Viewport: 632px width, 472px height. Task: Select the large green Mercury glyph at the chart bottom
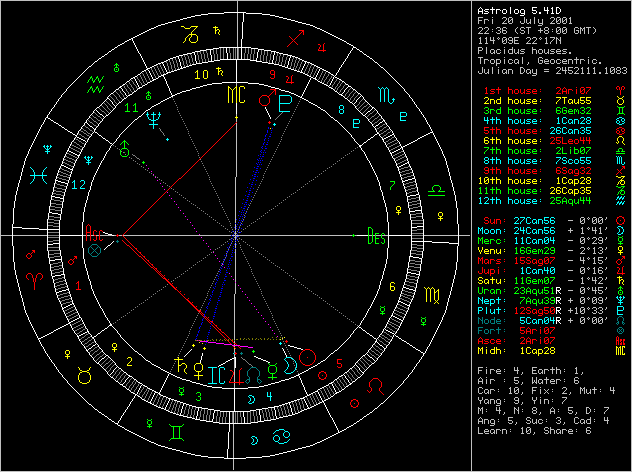(x=273, y=371)
